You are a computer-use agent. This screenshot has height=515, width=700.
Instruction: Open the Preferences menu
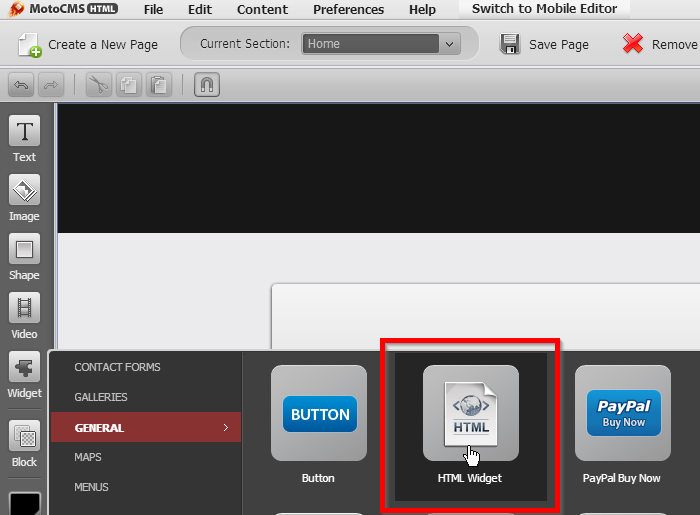click(348, 9)
